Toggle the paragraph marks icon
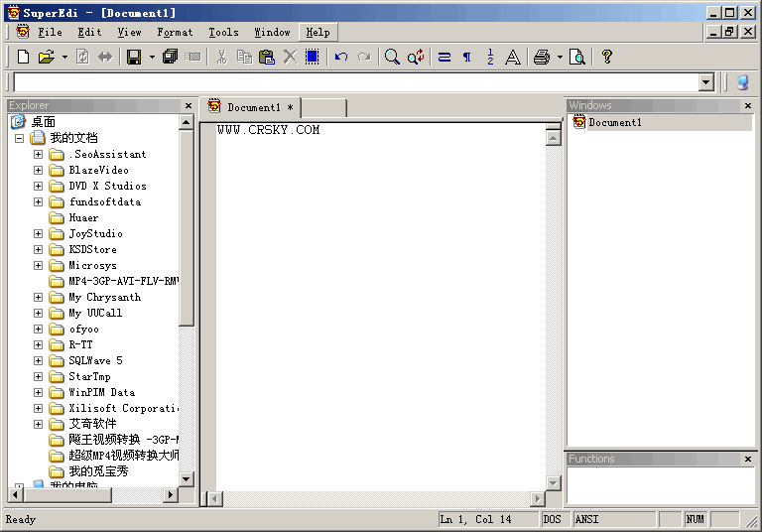This screenshot has width=762, height=532. click(467, 58)
